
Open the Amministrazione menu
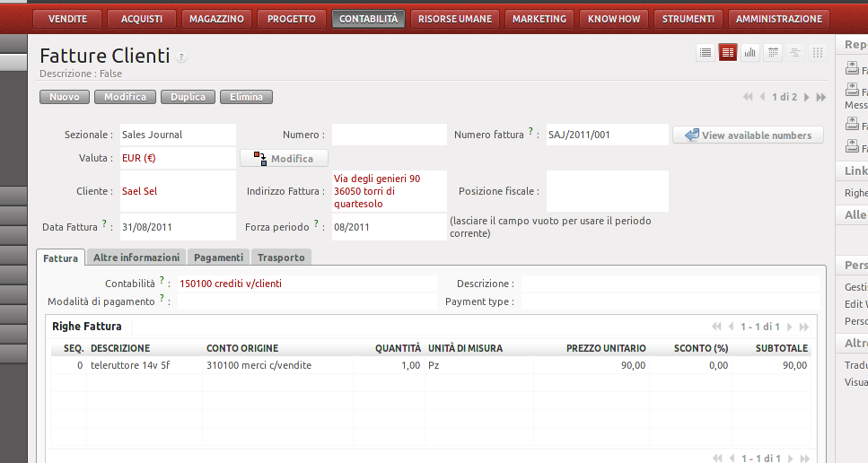[779, 19]
